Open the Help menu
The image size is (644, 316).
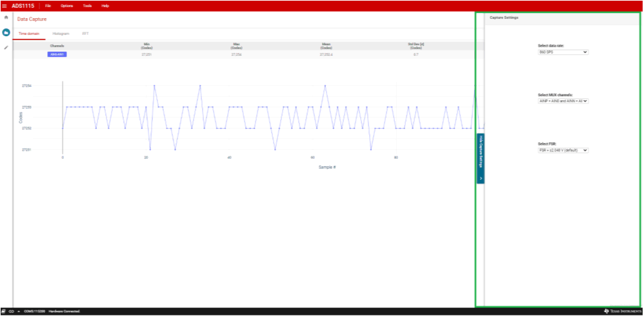(105, 5)
